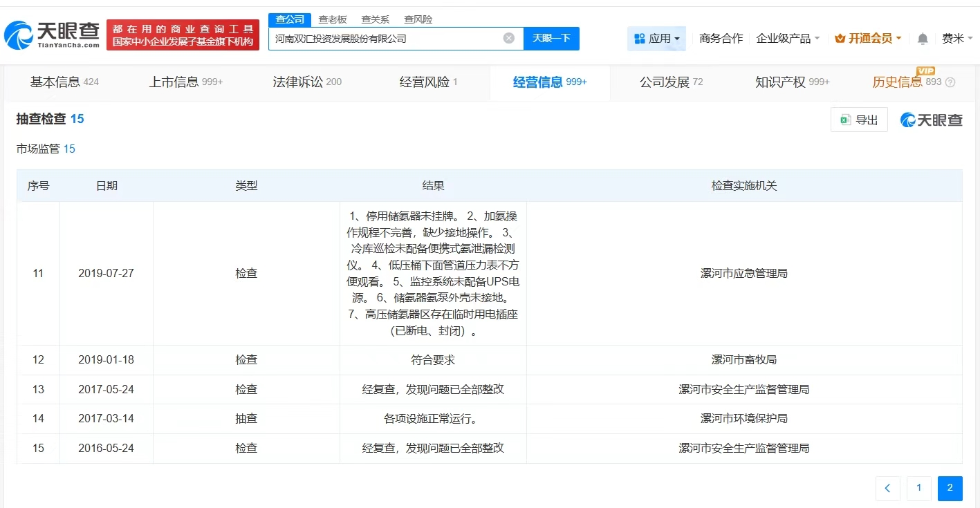Open the 法律诉讼 tab

pos(307,82)
